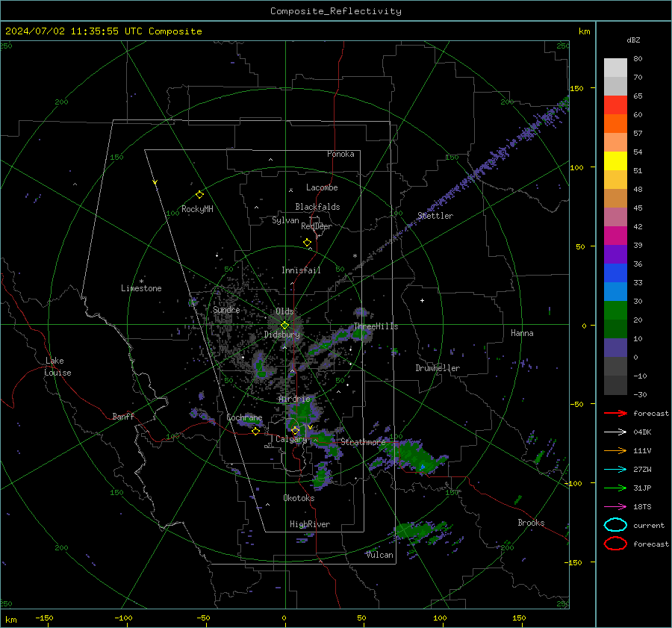
Task: Click the Airdrie city label
Action: 294,399
